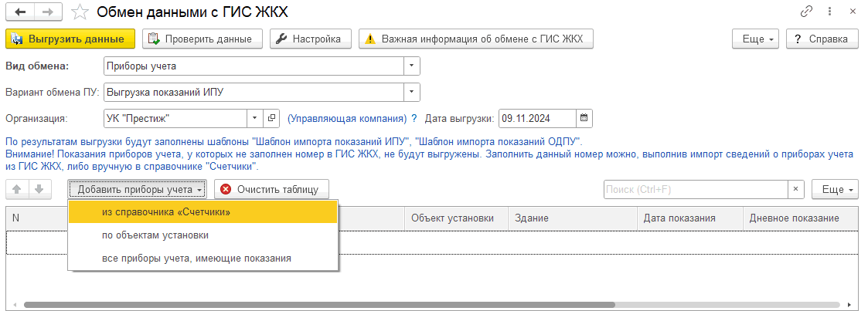Open the organization record with the Организация open icon
Image resolution: width=868 pixels, height=311 pixels.
pyautogui.click(x=271, y=118)
